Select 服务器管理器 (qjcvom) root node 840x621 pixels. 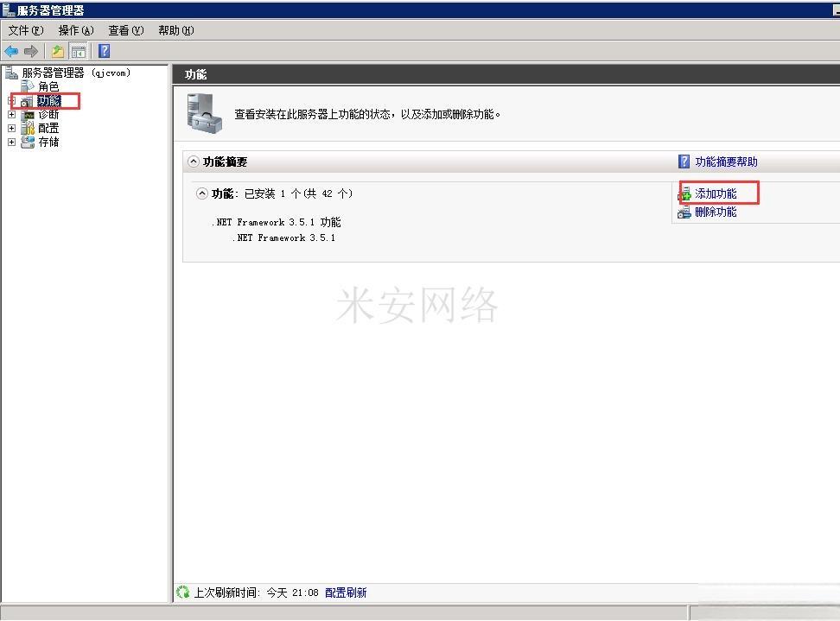76,73
